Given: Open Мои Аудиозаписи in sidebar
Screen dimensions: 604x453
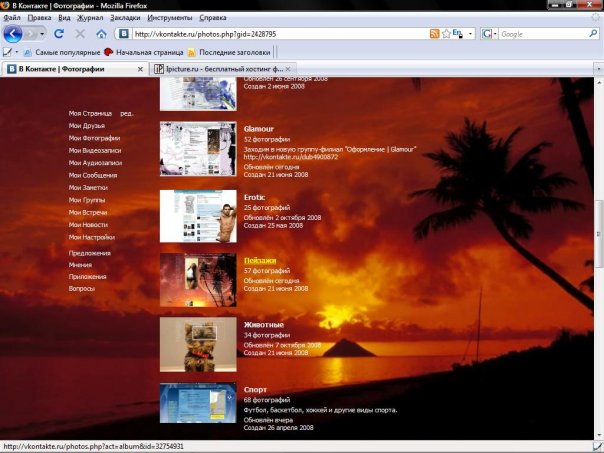Looking at the screenshot, I should point(95,163).
